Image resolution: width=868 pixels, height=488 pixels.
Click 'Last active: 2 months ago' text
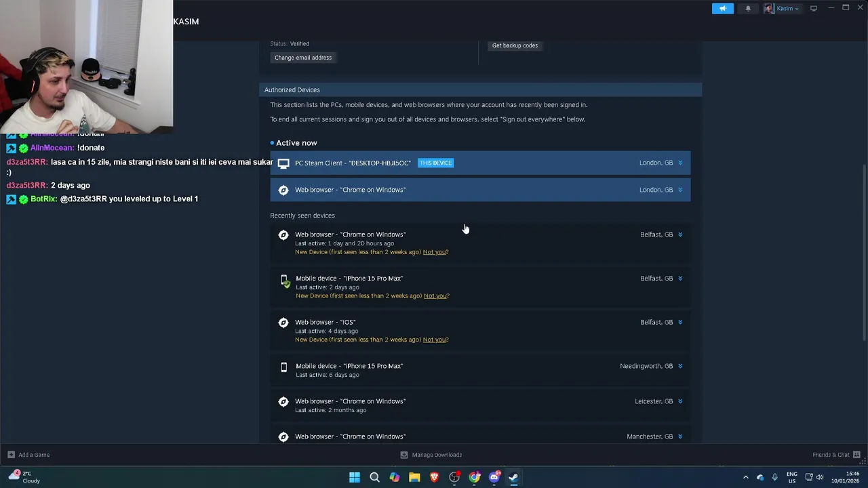(330, 410)
